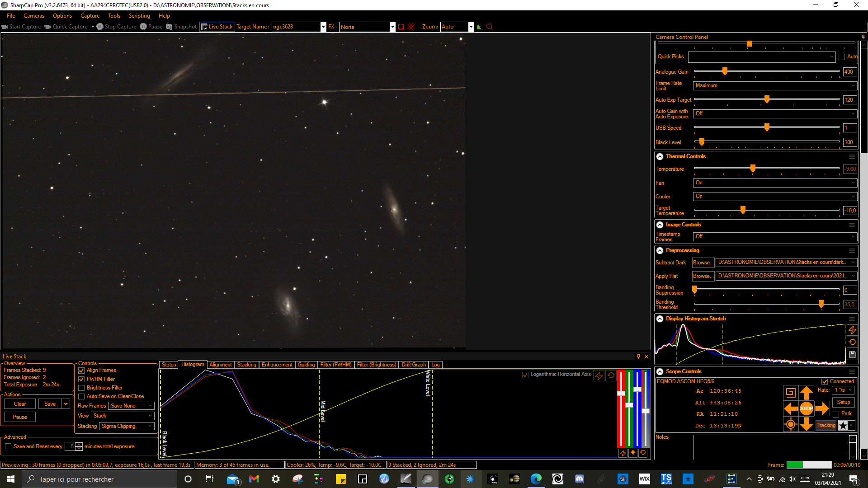Open the Image Controls panel options menu icon
Image resolution: width=868 pixels, height=488 pixels.
(x=852, y=225)
